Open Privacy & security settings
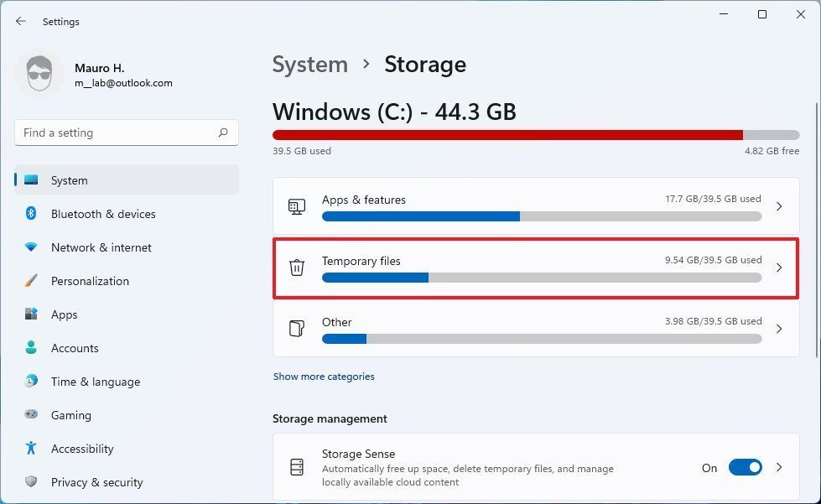 (x=97, y=482)
